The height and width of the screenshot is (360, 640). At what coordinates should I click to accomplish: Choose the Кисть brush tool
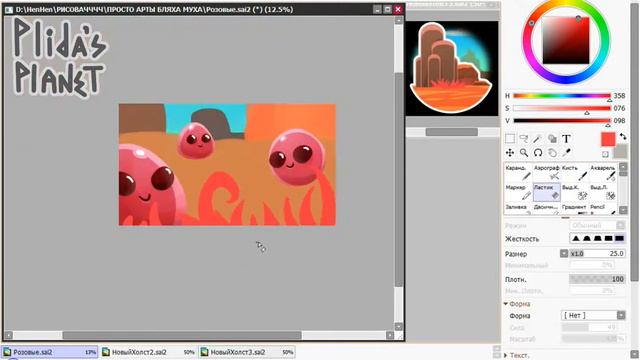(x=575, y=172)
